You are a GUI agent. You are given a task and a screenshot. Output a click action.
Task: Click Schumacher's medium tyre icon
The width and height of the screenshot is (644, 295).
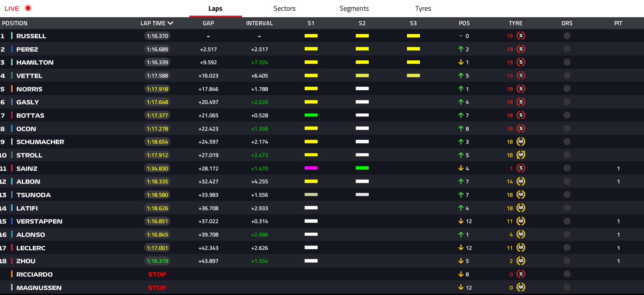(521, 142)
